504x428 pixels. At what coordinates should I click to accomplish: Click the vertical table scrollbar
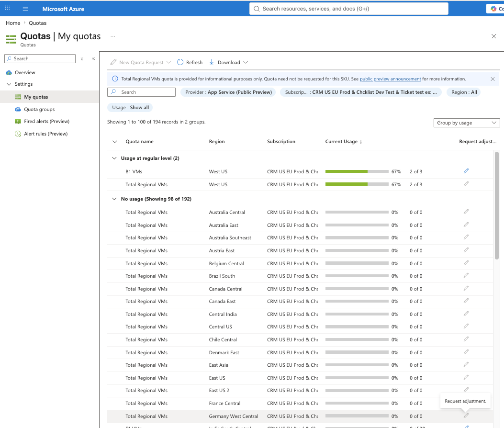[497, 206]
